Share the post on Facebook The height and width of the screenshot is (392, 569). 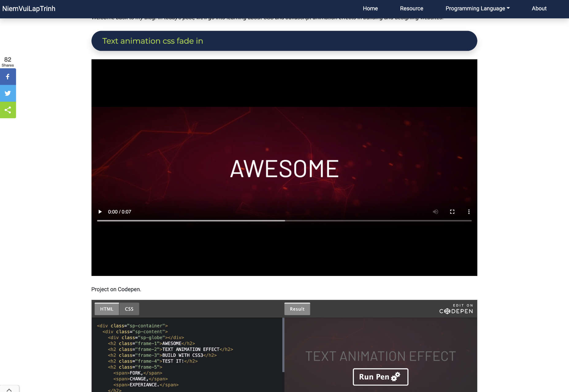pyautogui.click(x=8, y=77)
